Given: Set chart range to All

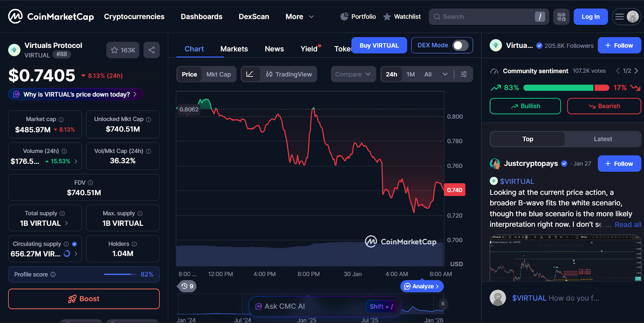Looking at the screenshot, I should (428, 74).
